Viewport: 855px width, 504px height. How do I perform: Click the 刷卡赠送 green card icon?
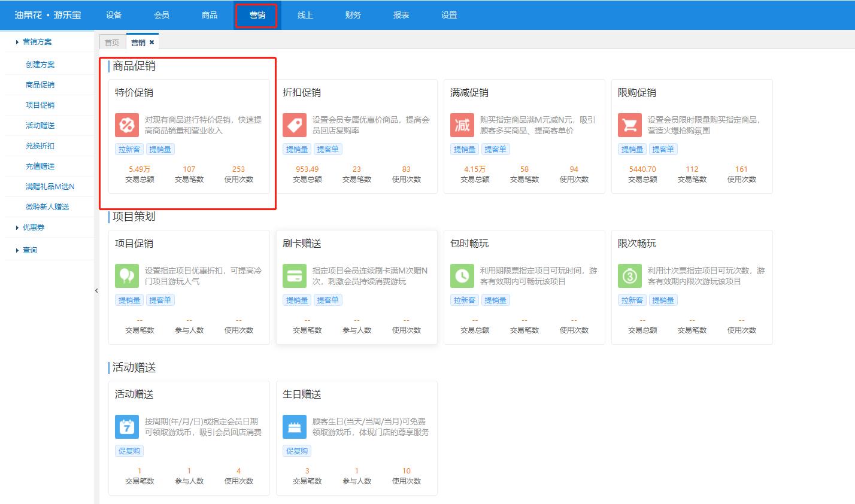[x=294, y=276]
